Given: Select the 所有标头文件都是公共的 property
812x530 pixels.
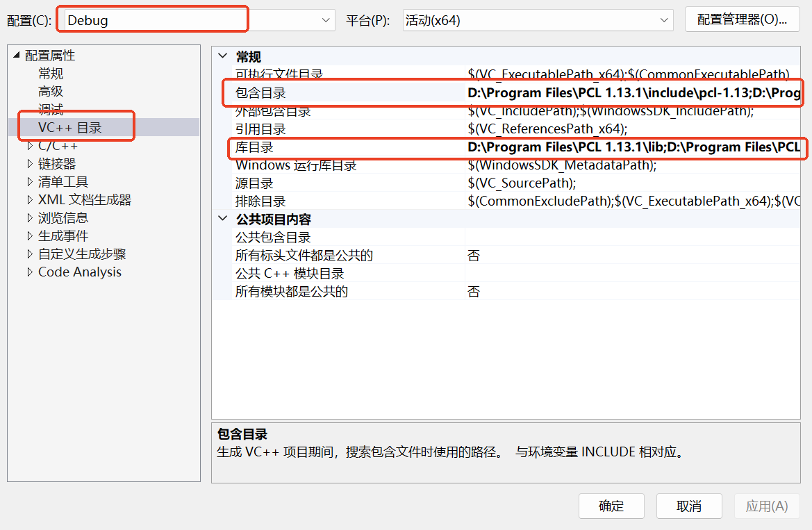Looking at the screenshot, I should (304, 256).
